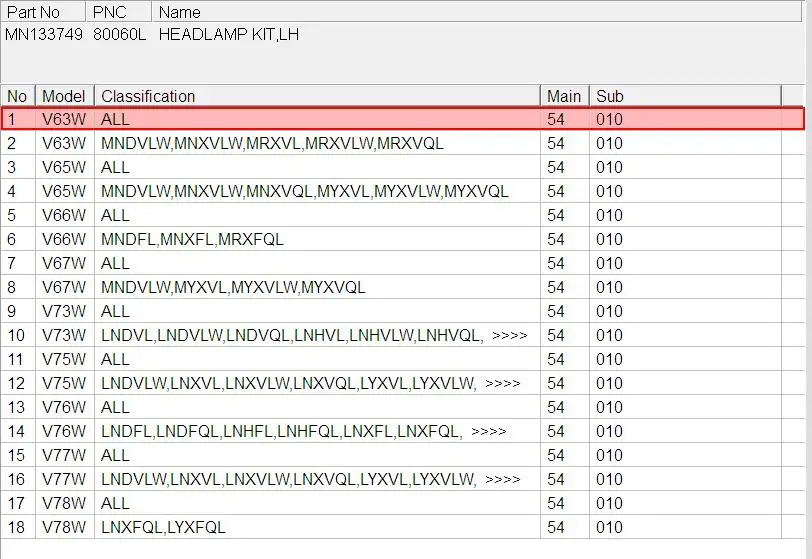
Task: Sort by the Model column header
Action: [64, 96]
